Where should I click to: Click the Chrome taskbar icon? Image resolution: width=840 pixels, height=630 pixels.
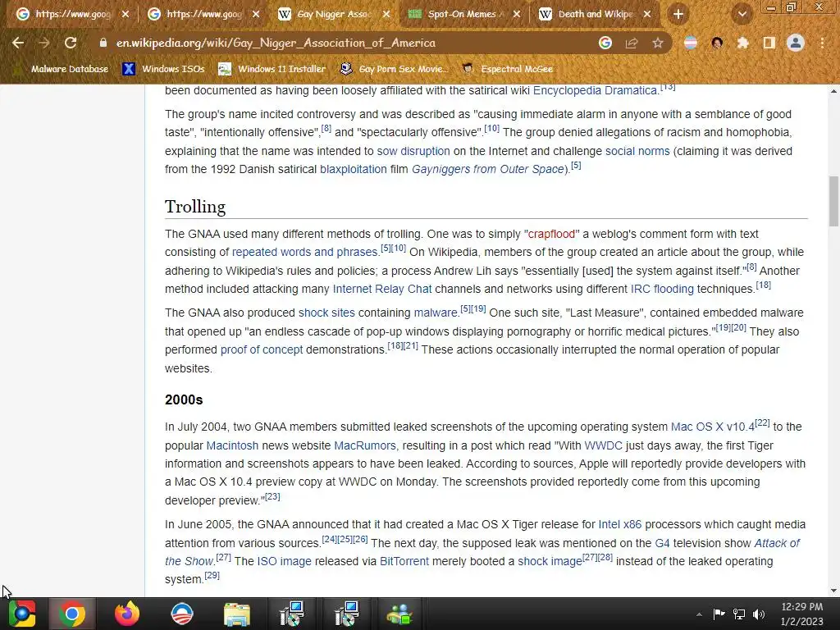point(72,614)
